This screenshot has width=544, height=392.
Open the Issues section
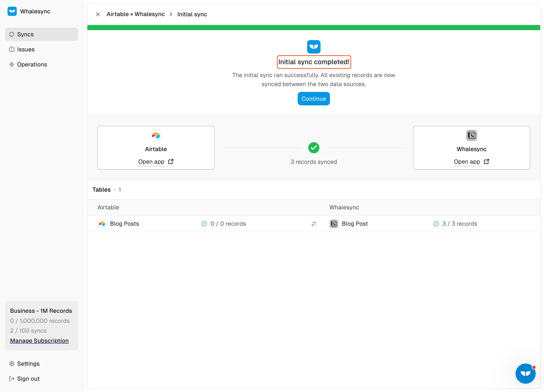tap(41, 49)
